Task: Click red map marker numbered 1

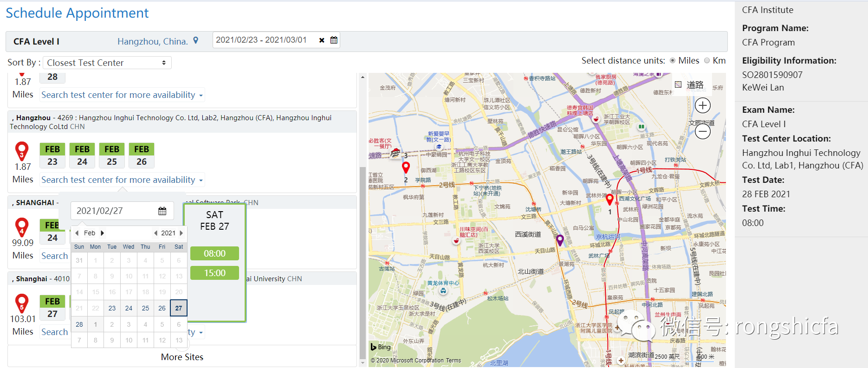Action: coord(610,200)
